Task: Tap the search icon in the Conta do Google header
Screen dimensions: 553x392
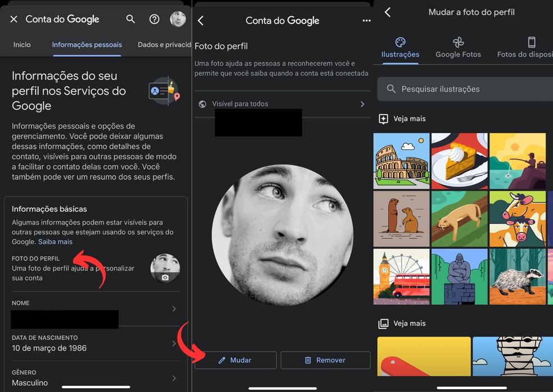Action: pos(130,19)
